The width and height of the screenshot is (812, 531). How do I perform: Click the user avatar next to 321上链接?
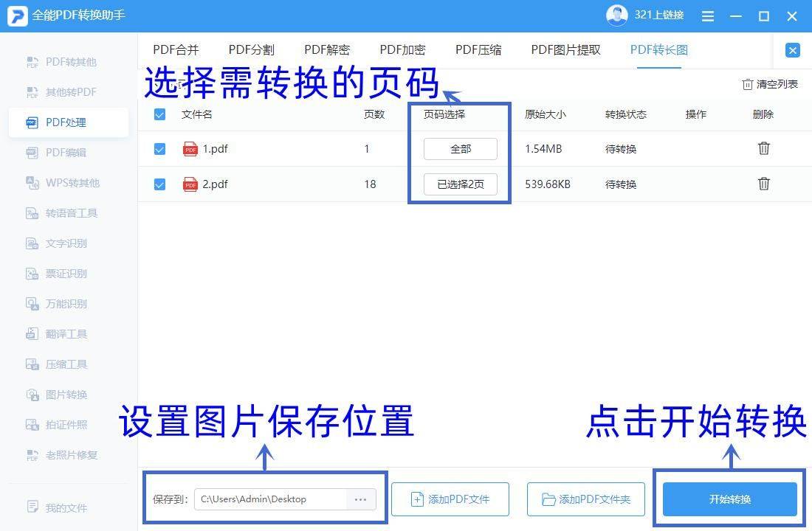pyautogui.click(x=616, y=15)
